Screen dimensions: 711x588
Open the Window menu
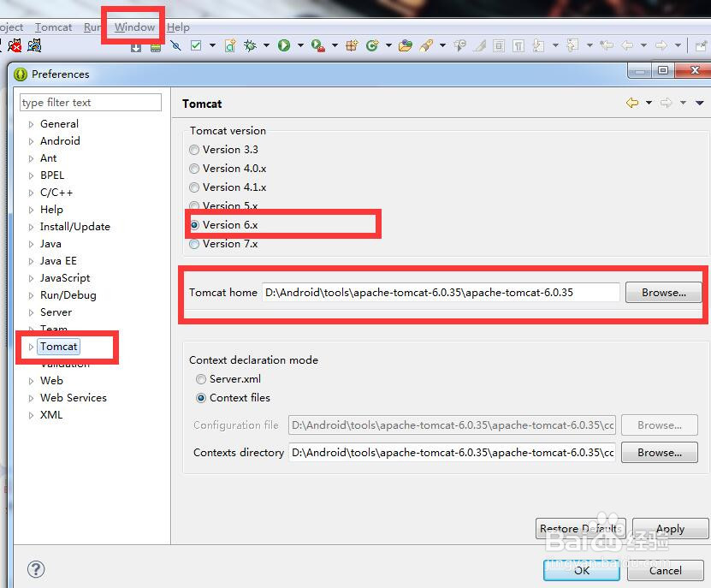[x=134, y=27]
